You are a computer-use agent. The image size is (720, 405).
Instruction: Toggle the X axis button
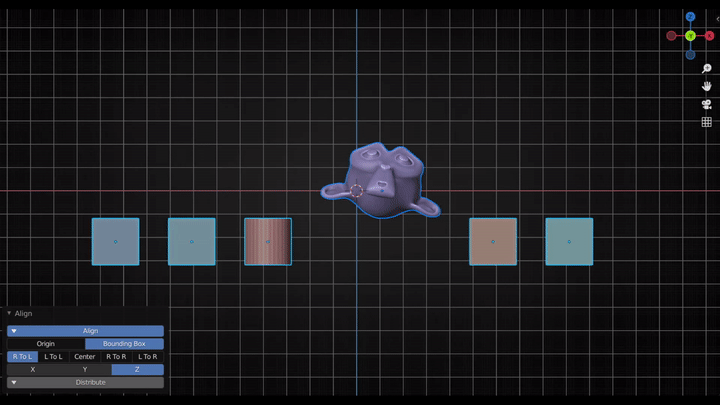click(33, 370)
